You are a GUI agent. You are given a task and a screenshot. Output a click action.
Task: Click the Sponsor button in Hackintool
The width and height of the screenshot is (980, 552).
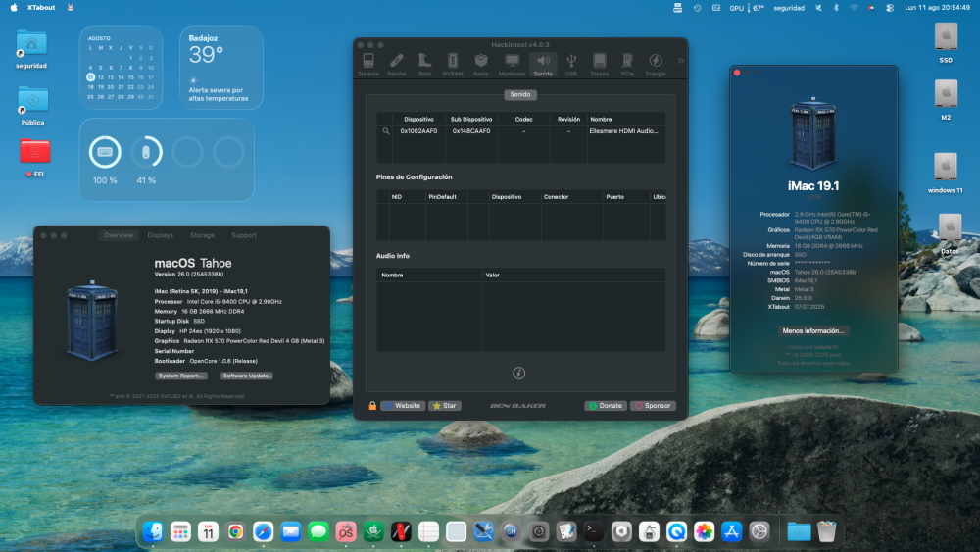653,406
